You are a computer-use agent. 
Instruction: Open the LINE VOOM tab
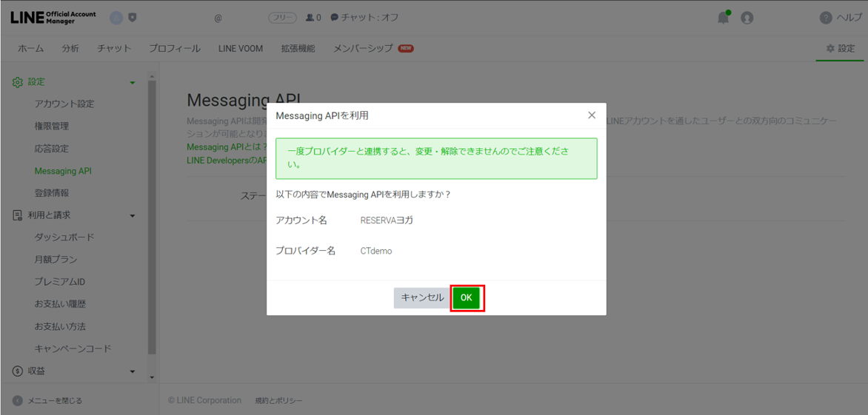coord(241,49)
